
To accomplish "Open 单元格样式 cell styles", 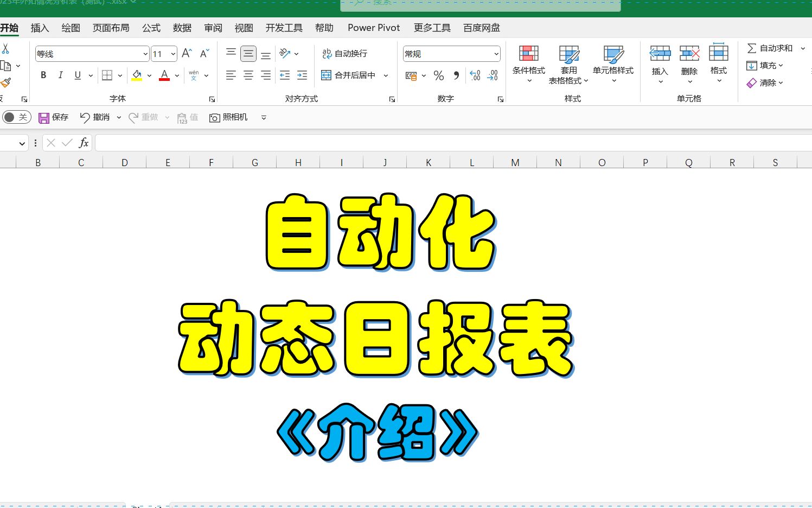I will click(613, 65).
